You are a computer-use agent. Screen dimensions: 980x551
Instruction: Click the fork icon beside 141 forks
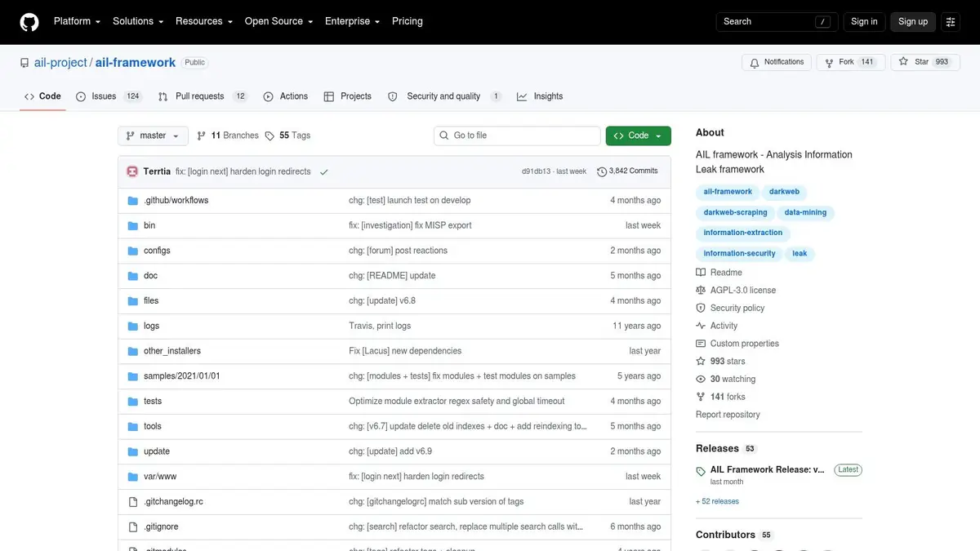[x=701, y=397]
